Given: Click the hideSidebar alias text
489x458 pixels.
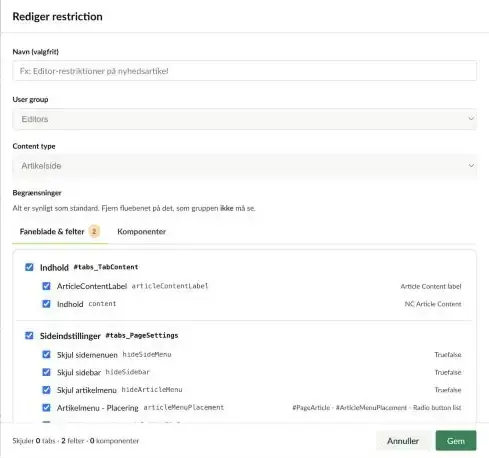Looking at the screenshot, I should [127, 372].
